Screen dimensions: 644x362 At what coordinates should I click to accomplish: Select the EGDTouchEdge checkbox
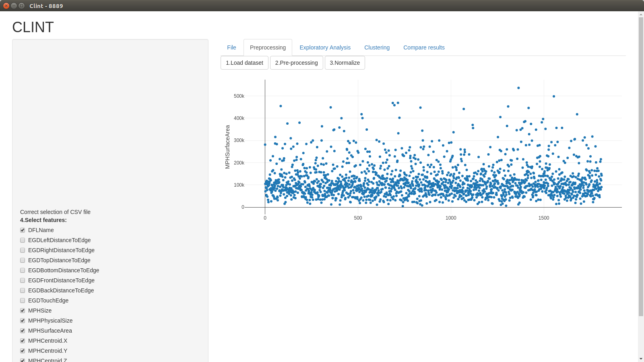23,300
